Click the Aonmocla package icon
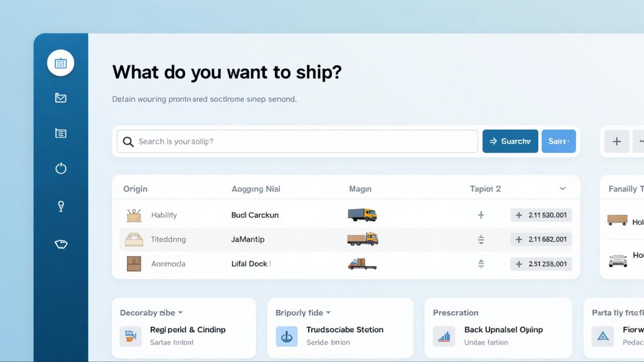The width and height of the screenshot is (644, 362). click(134, 263)
